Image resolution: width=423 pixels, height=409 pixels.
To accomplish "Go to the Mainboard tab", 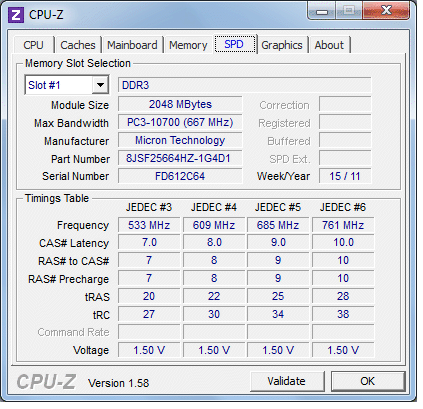I will (132, 45).
